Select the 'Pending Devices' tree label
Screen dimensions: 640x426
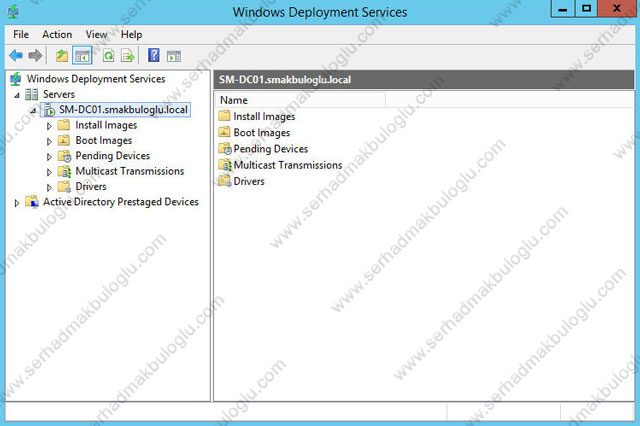113,156
